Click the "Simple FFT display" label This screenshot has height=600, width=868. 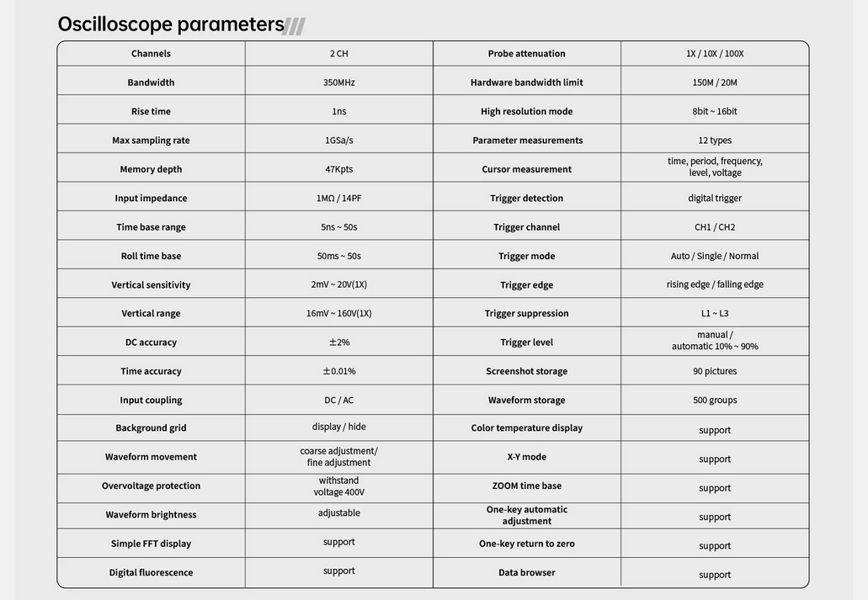(151, 544)
